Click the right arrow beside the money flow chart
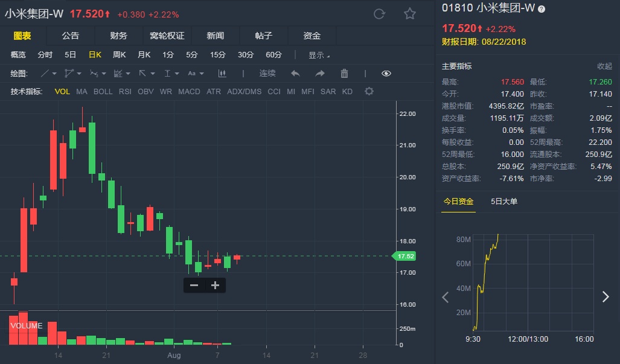Viewport: 620px width, 364px height. pyautogui.click(x=606, y=296)
